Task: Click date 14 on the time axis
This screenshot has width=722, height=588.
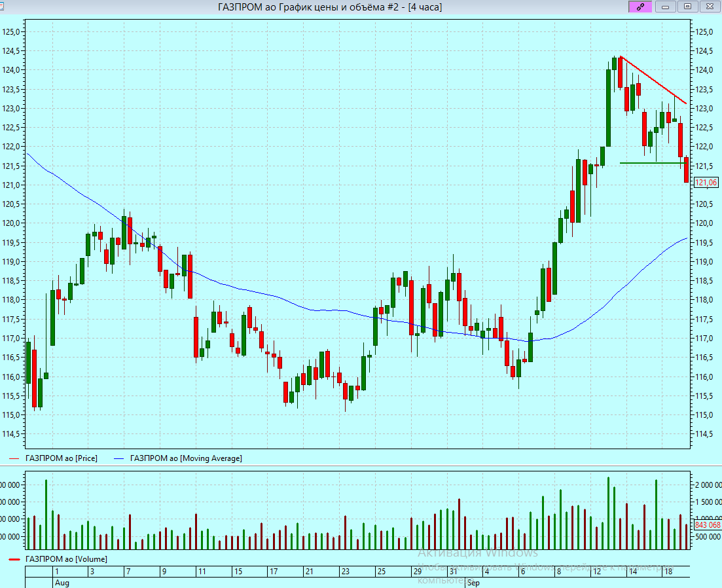Action: pyautogui.click(x=633, y=572)
